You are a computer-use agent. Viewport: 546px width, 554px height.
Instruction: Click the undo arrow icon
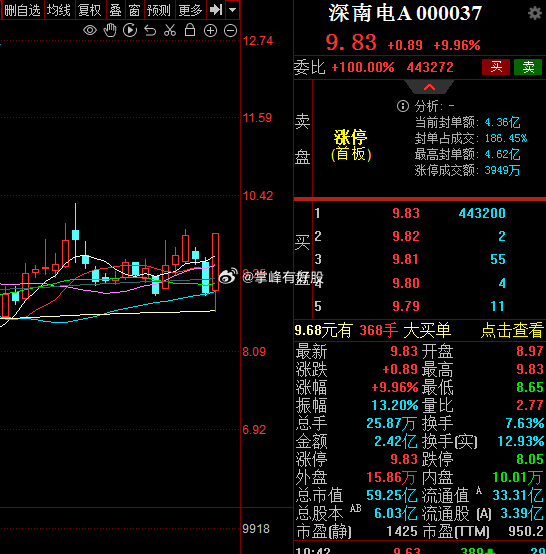150,31
